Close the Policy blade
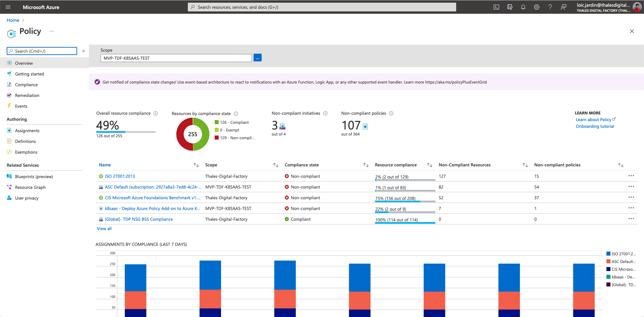Viewport: 644px width, 317px height. (x=632, y=31)
